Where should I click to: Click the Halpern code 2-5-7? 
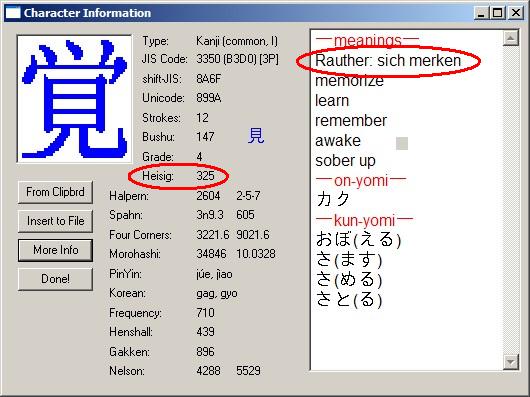[x=248, y=196]
